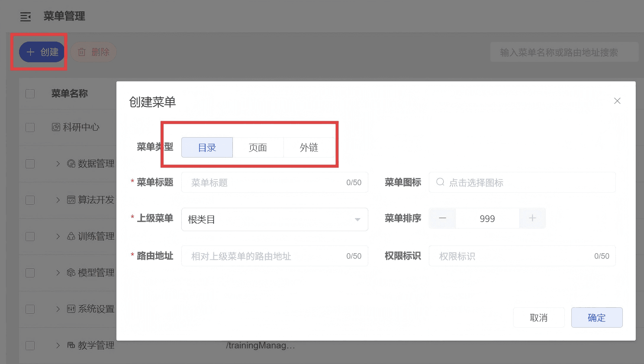Toggle the select-all checkbox beside 菜单名称
The image size is (644, 364).
30,93
